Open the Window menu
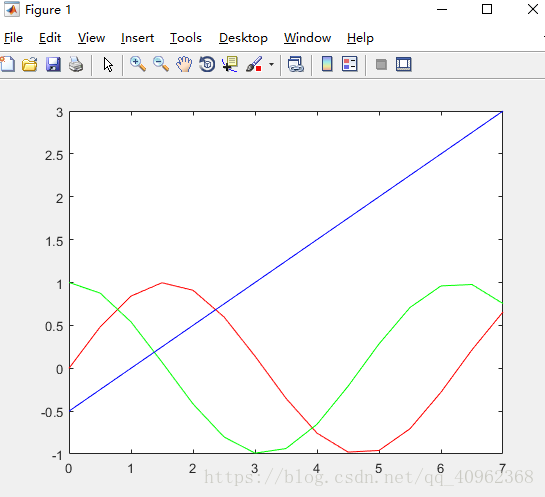The height and width of the screenshot is (497, 545). [307, 38]
